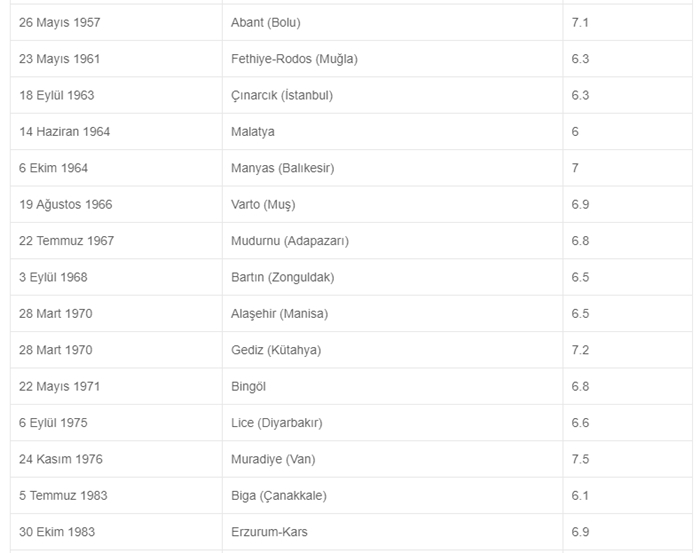
Task: Select the Manyas (Balıkesir) cell
Action: (x=283, y=168)
